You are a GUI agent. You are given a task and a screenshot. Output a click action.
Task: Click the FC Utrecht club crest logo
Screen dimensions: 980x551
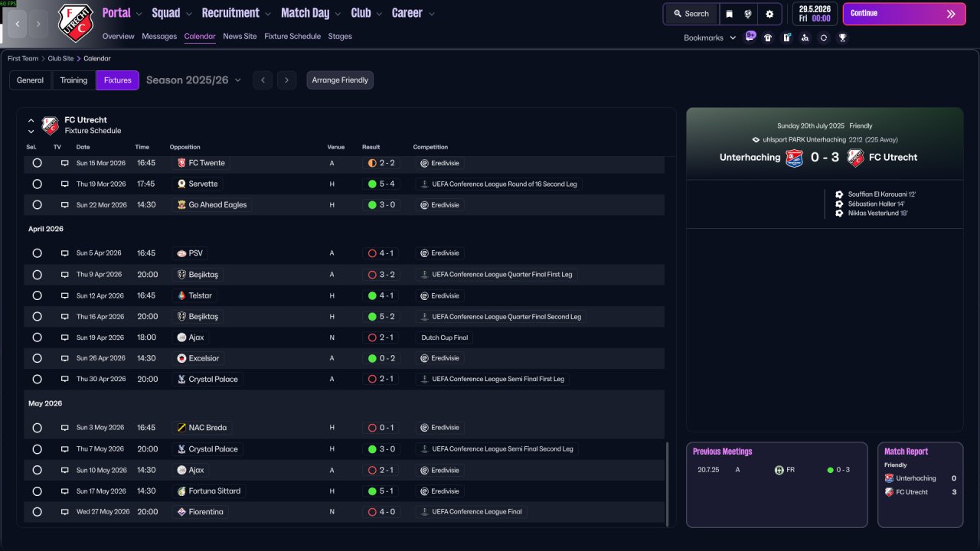(x=76, y=23)
